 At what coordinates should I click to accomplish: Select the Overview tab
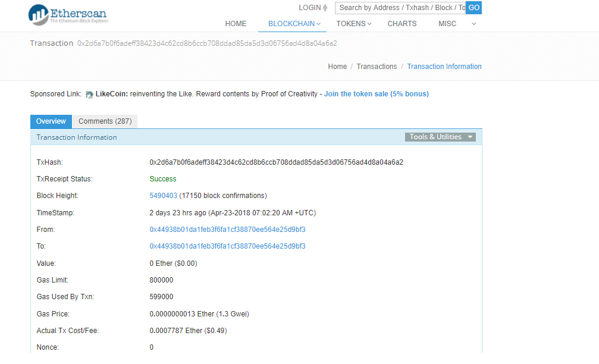click(x=51, y=121)
